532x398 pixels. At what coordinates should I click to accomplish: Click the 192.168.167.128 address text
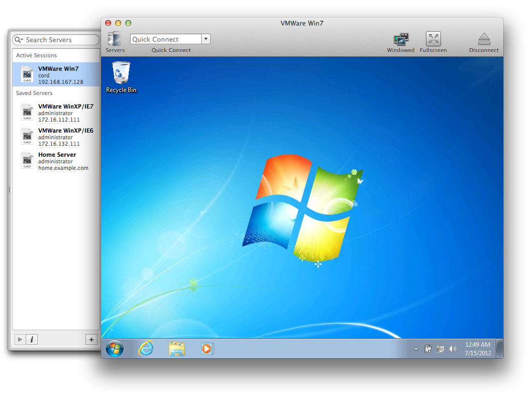61,82
